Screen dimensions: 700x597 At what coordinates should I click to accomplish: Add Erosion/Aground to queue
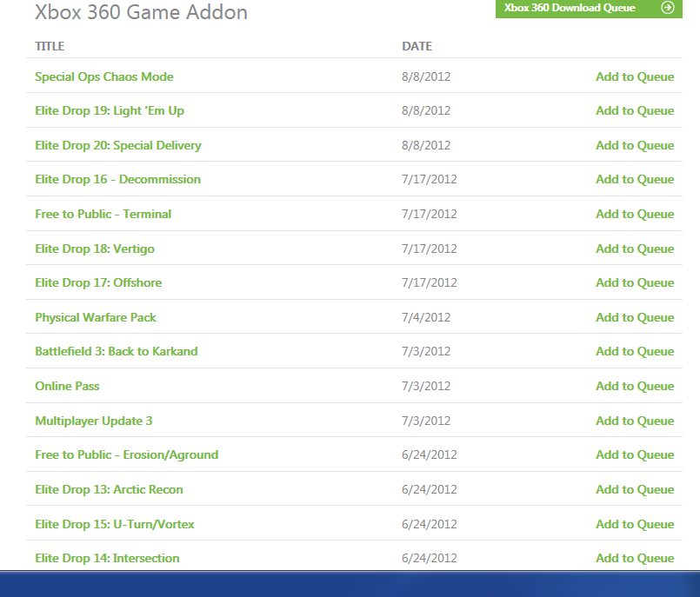635,455
